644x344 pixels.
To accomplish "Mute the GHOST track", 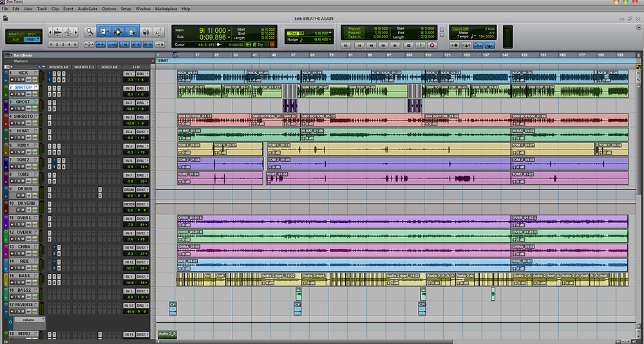I will [23, 108].
